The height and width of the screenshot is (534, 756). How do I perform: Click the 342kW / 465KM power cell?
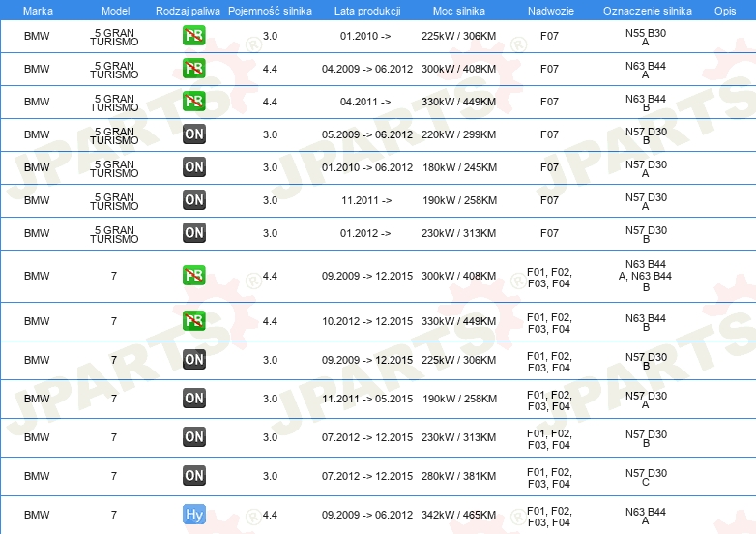tap(458, 515)
